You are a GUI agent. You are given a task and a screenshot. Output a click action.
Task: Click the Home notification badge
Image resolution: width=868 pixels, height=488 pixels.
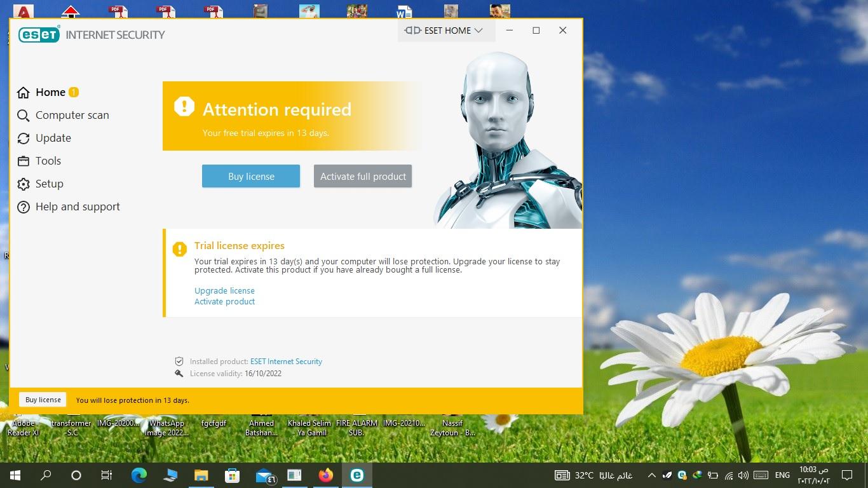74,92
